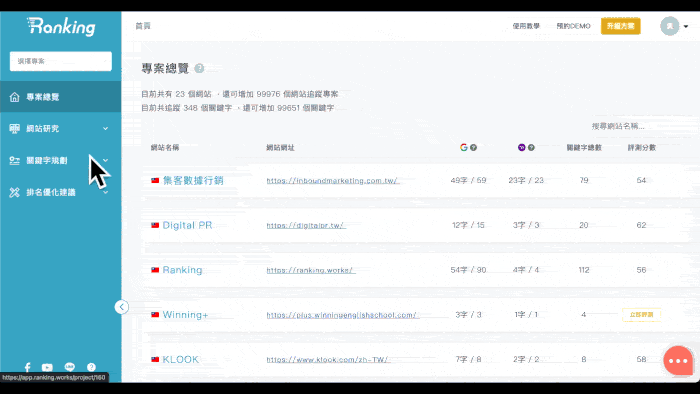Expand the 排名優化建議 submenu chevron

105,192
